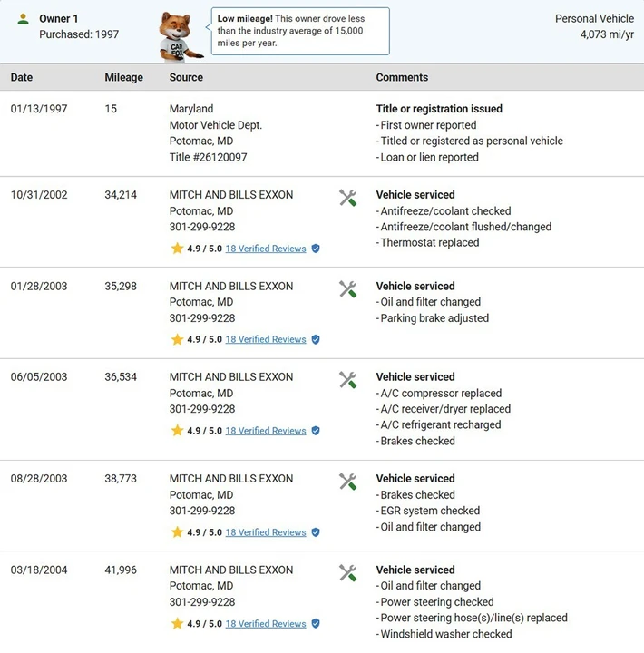Click star rating icon in 06/05/2003 row

click(x=177, y=430)
